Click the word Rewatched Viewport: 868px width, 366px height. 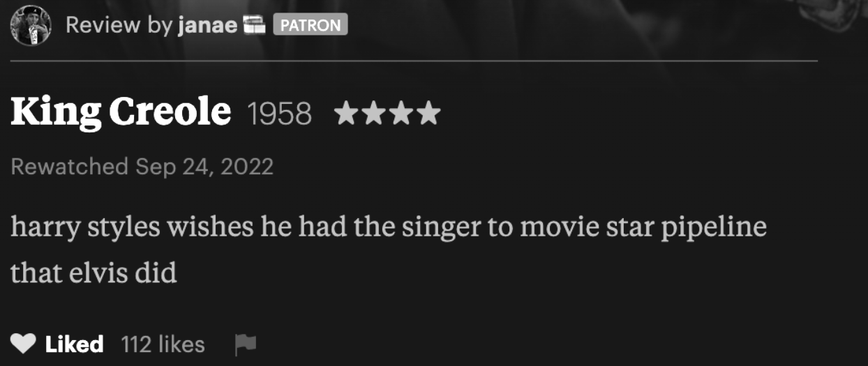point(70,167)
